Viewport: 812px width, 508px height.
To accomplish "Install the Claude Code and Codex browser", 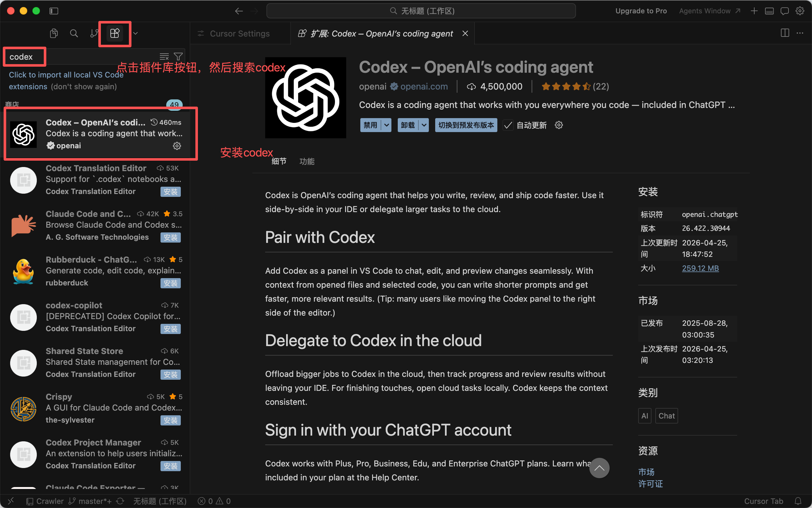I will [170, 237].
